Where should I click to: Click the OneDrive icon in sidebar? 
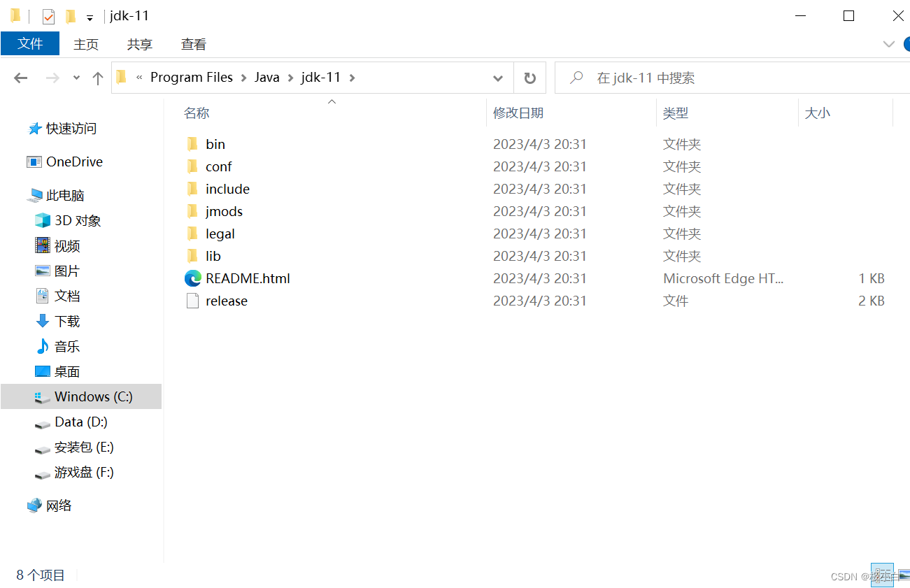[x=34, y=162]
